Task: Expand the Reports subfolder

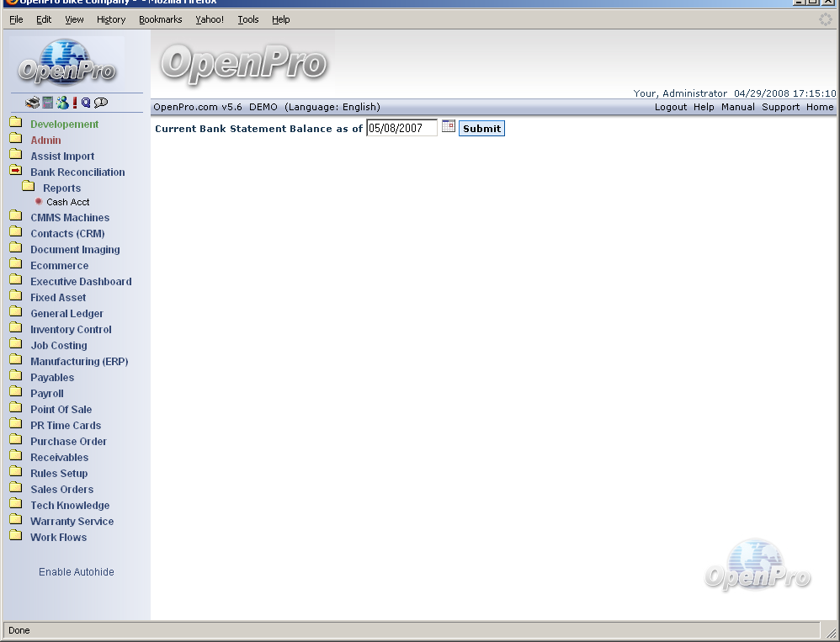Action: [x=28, y=187]
